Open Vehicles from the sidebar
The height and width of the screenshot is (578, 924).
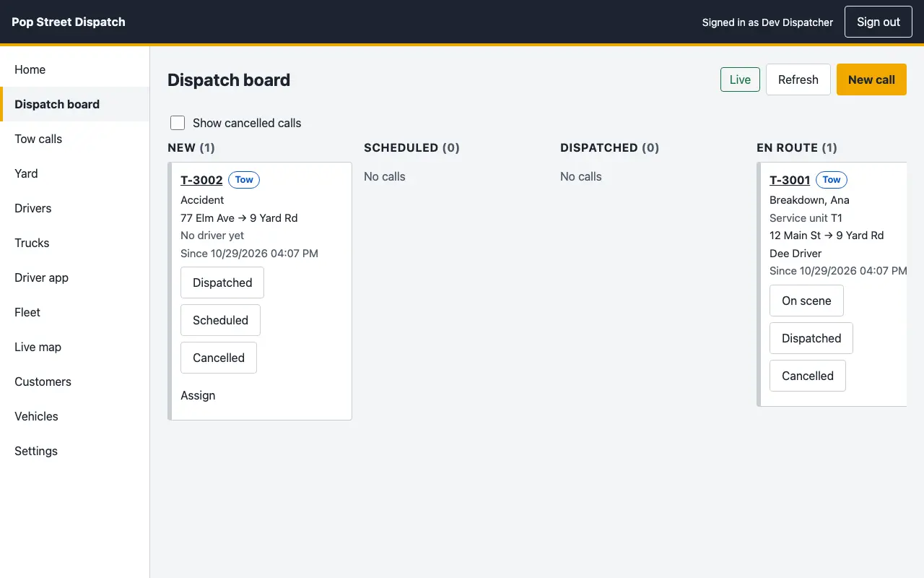tap(74, 416)
